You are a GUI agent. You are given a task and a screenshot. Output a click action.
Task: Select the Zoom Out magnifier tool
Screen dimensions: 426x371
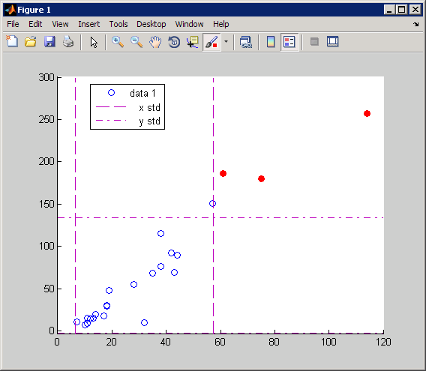(137, 42)
